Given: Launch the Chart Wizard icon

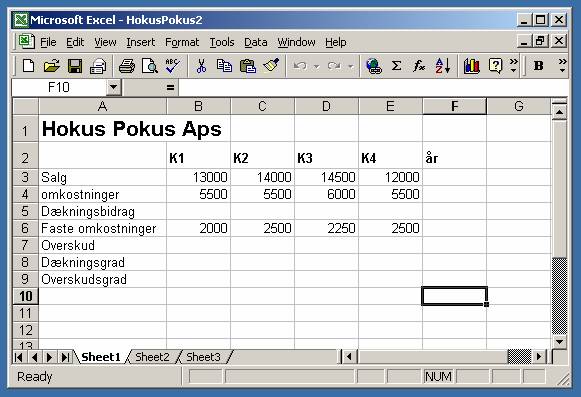Looking at the screenshot, I should [x=472, y=66].
